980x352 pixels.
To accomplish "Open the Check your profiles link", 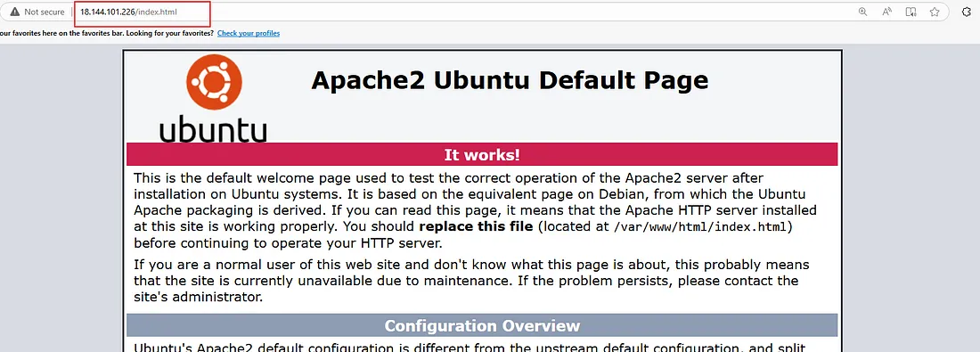I will point(249,33).
